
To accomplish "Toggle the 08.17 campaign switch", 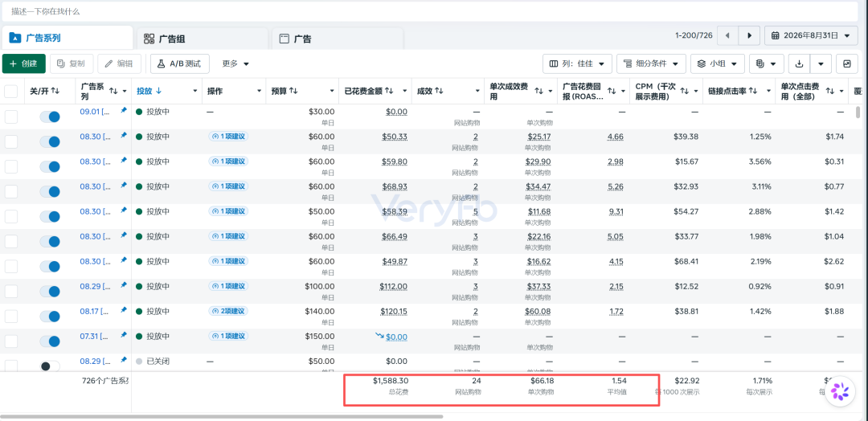I will (x=49, y=317).
